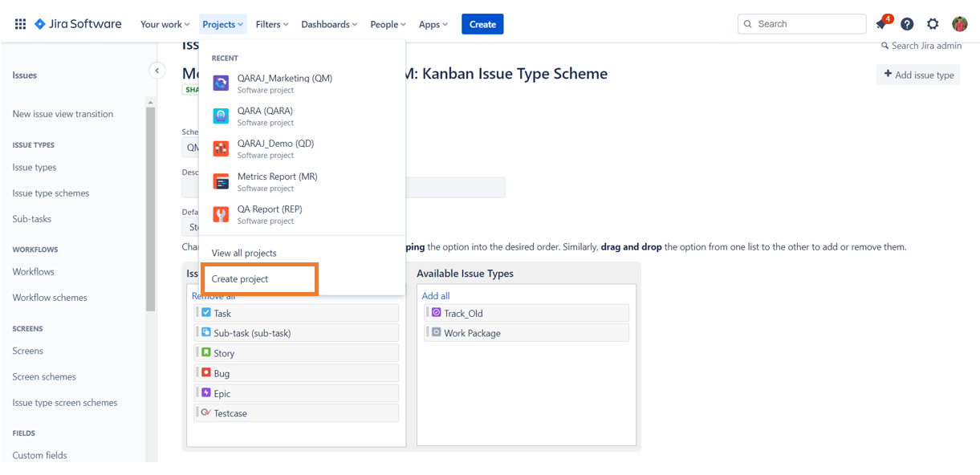Open New issue view transition in the sidebar
Viewport: 980px width, 475px height.
[x=63, y=114]
